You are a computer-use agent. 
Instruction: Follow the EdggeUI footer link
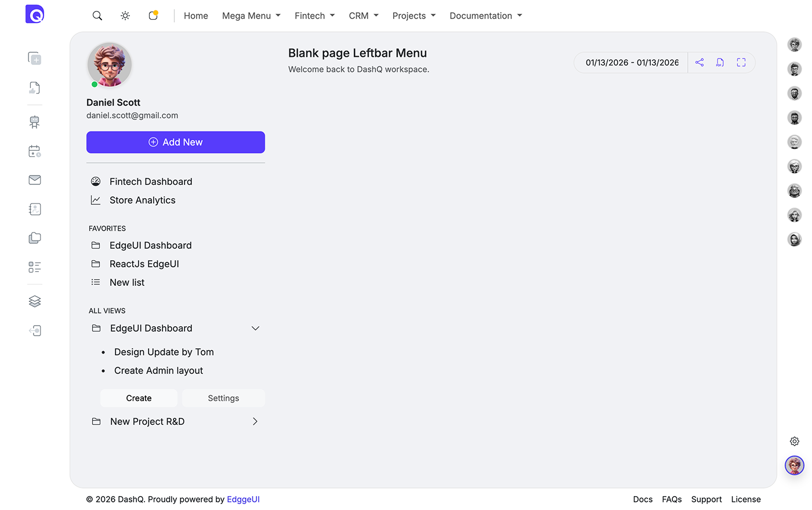click(243, 500)
